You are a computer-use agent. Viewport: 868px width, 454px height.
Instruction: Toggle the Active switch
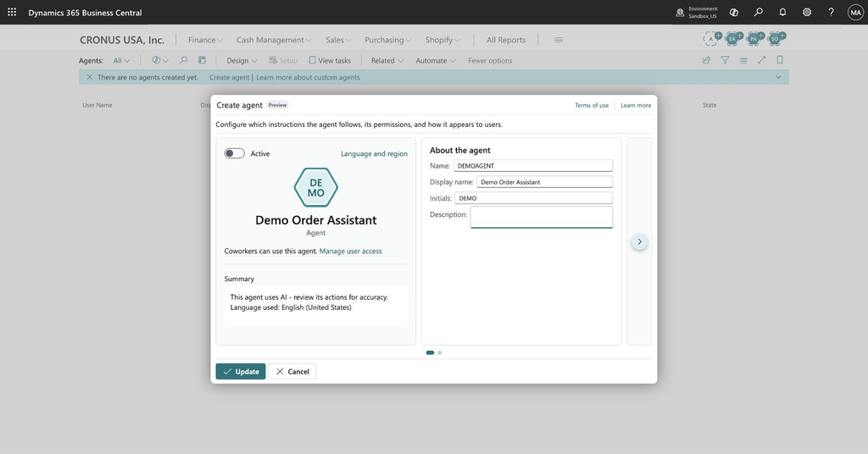[234, 153]
